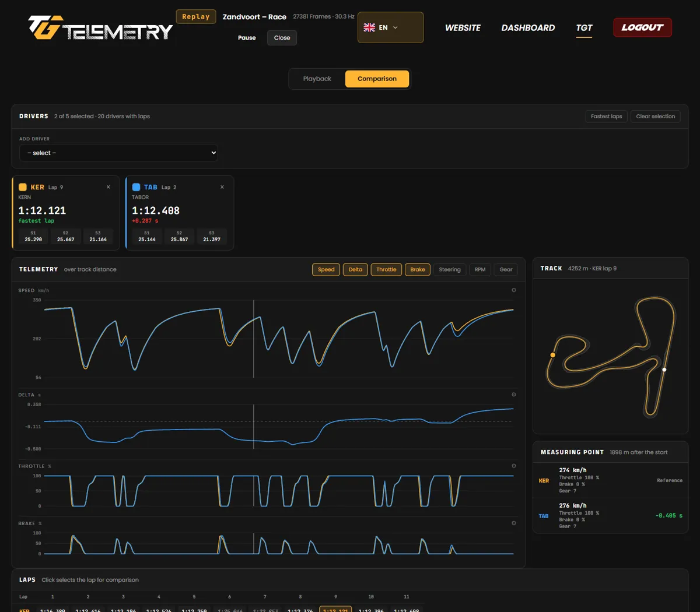Open the TGT navigation item
700x612 pixels.
(x=584, y=27)
